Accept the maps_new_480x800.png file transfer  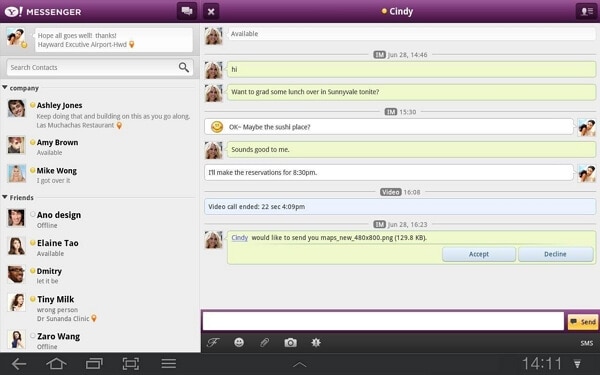click(x=479, y=254)
